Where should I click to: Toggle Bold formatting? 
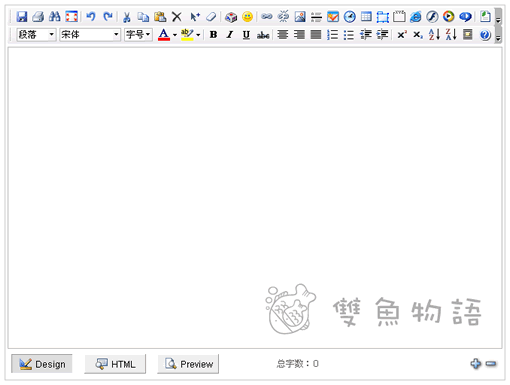click(x=213, y=35)
